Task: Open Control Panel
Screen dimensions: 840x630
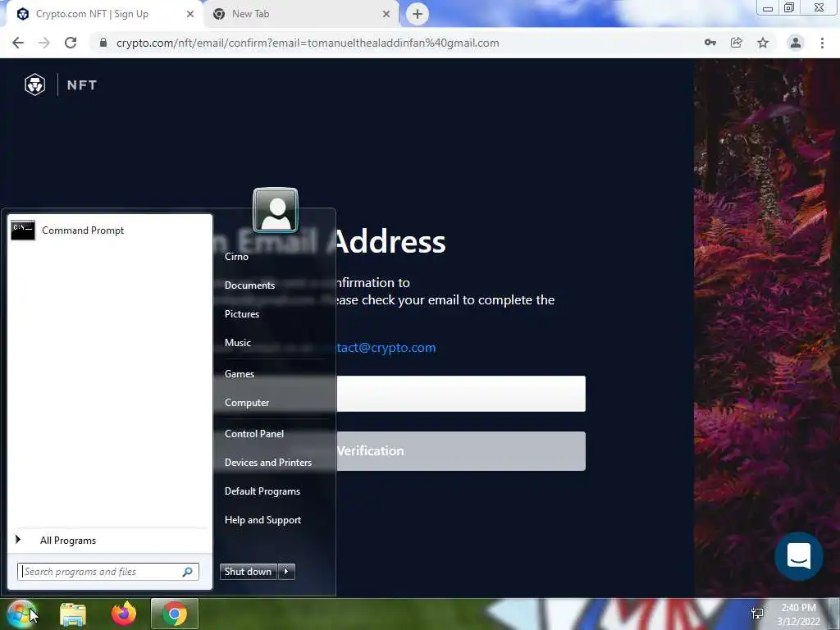Action: 254,434
